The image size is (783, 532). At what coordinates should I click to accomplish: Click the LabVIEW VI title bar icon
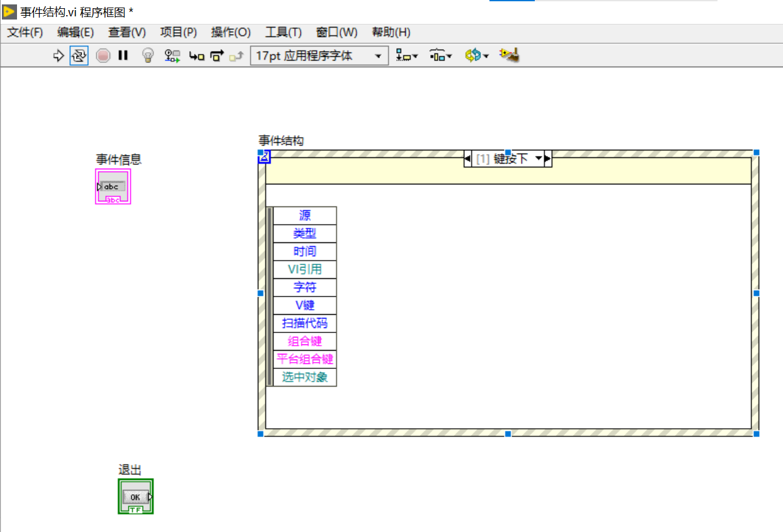(x=9, y=12)
